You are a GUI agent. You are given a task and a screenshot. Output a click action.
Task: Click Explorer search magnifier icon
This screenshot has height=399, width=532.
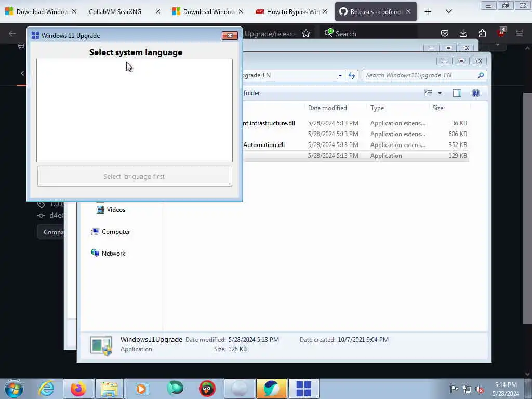click(x=481, y=75)
